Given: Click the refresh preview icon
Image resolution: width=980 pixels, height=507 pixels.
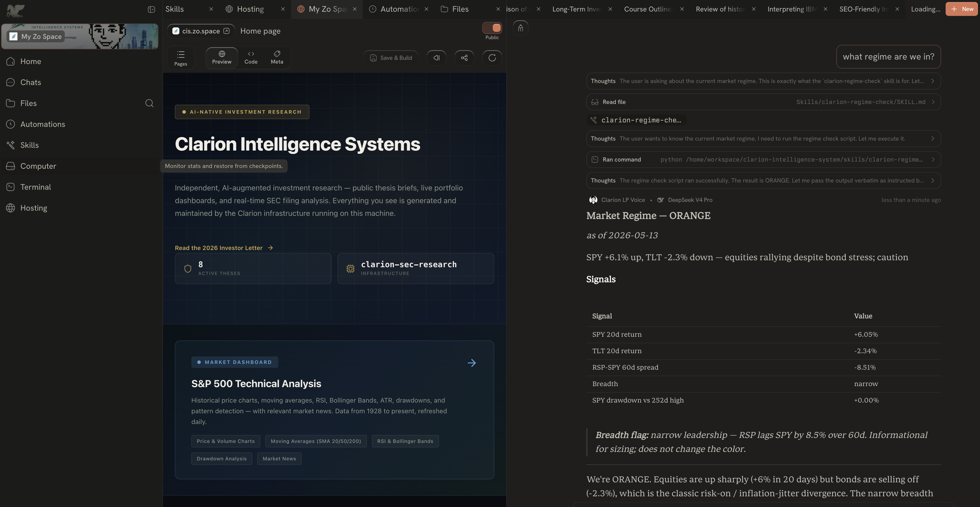Looking at the screenshot, I should pos(492,58).
